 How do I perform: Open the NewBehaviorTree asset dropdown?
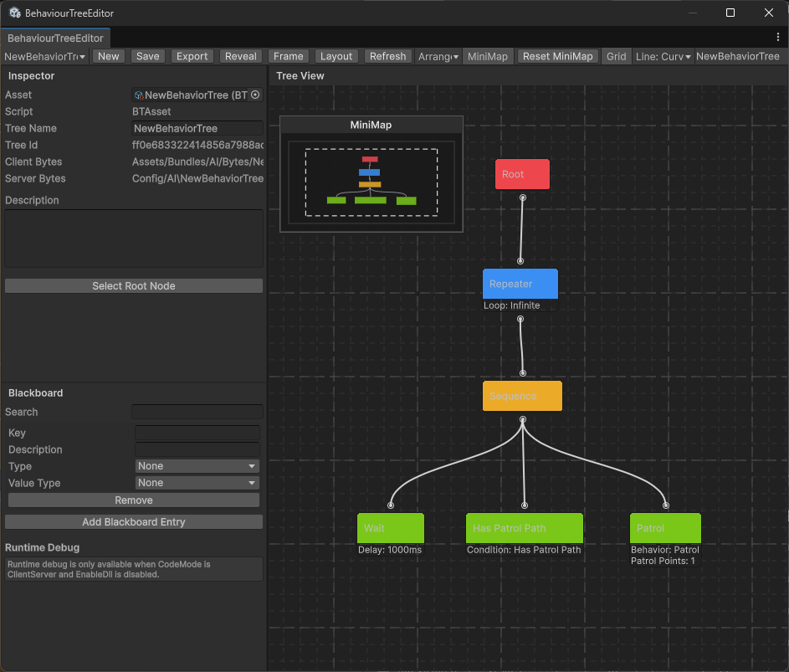(45, 56)
